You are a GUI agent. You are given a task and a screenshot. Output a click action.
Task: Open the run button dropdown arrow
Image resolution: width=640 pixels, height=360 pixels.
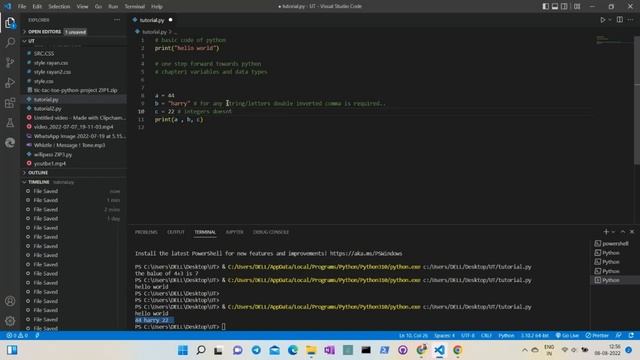610,20
